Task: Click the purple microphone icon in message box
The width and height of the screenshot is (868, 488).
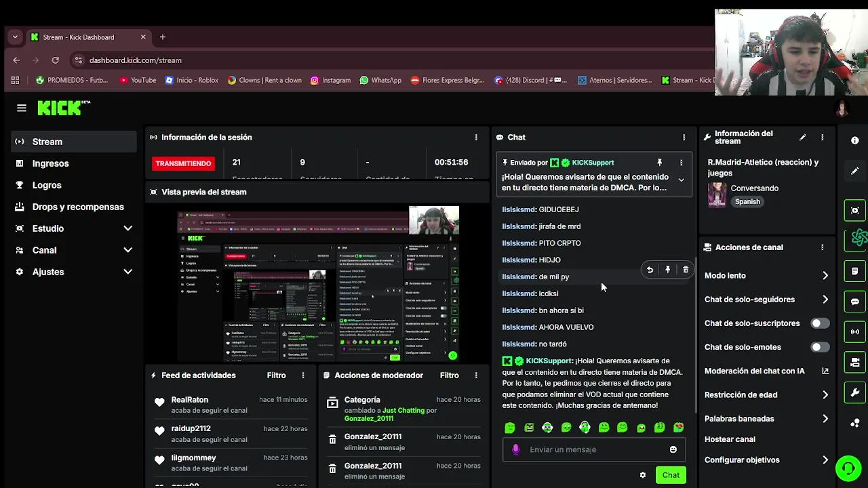Action: [x=515, y=449]
